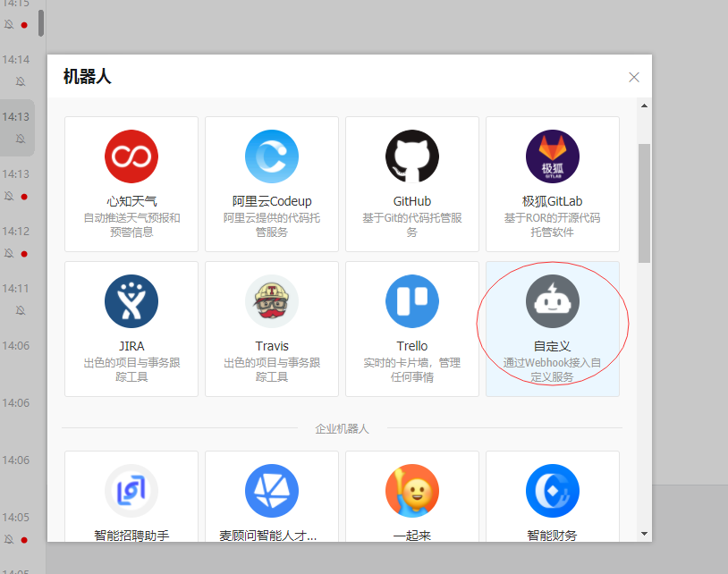Click muted bell icon under 14:11 chat
728x574 pixels.
coord(21,310)
